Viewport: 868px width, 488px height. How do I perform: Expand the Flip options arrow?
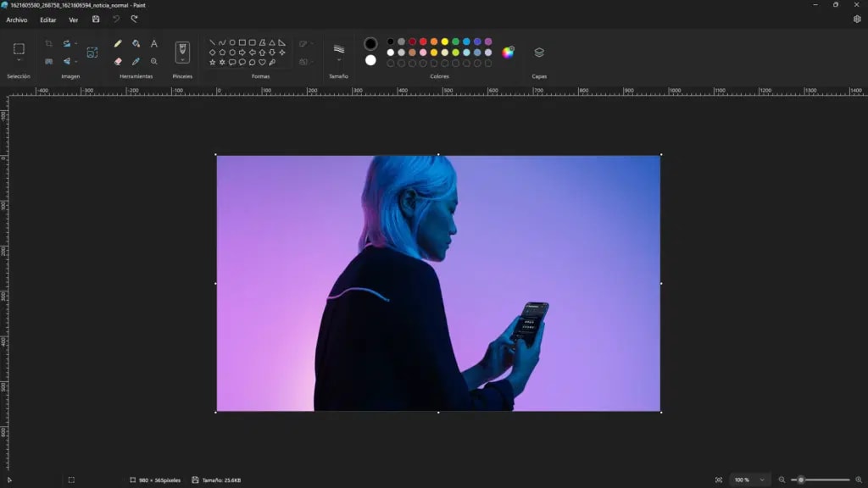(x=75, y=61)
